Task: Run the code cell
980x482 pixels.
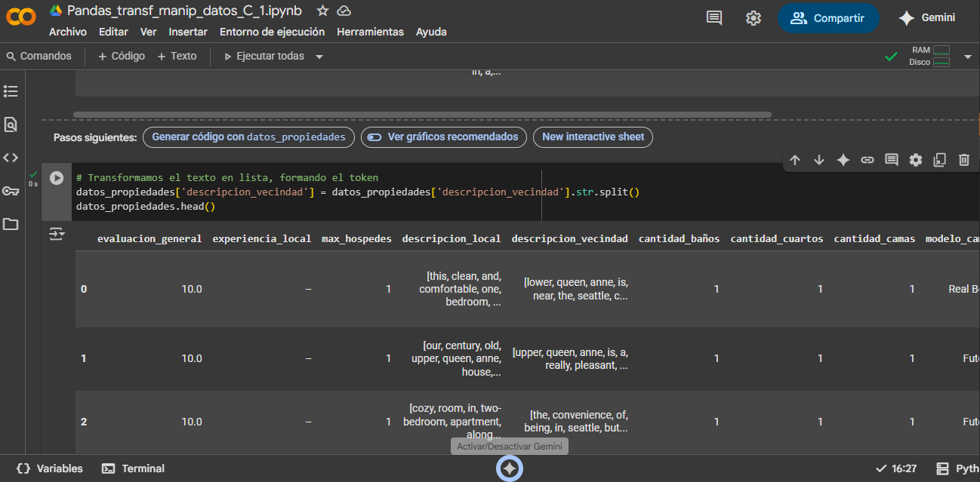Action: pos(57,178)
